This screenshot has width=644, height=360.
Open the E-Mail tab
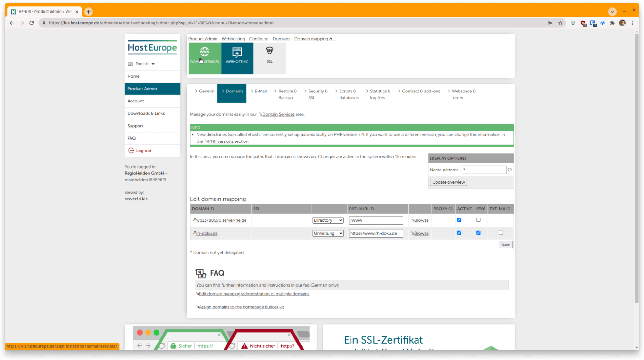coord(259,91)
